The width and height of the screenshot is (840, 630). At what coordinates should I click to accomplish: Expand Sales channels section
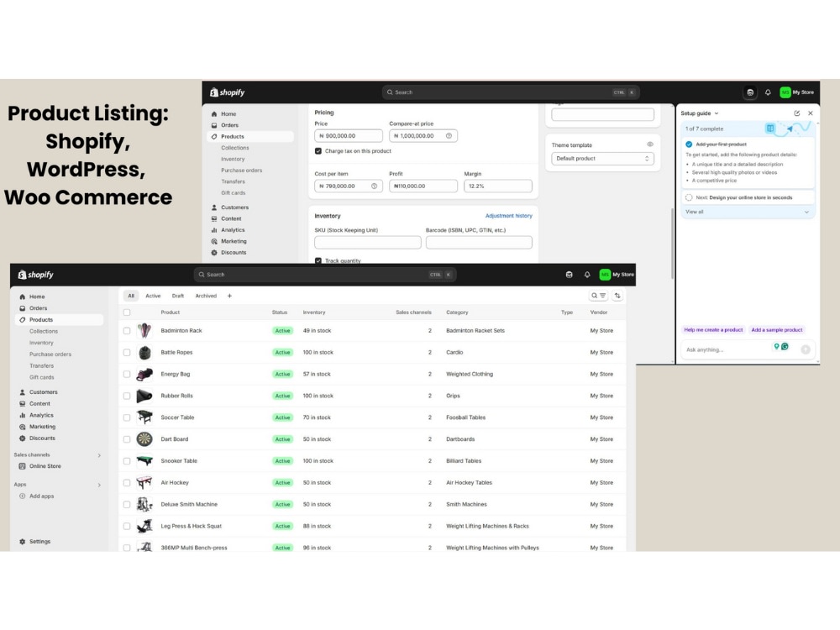click(99, 455)
